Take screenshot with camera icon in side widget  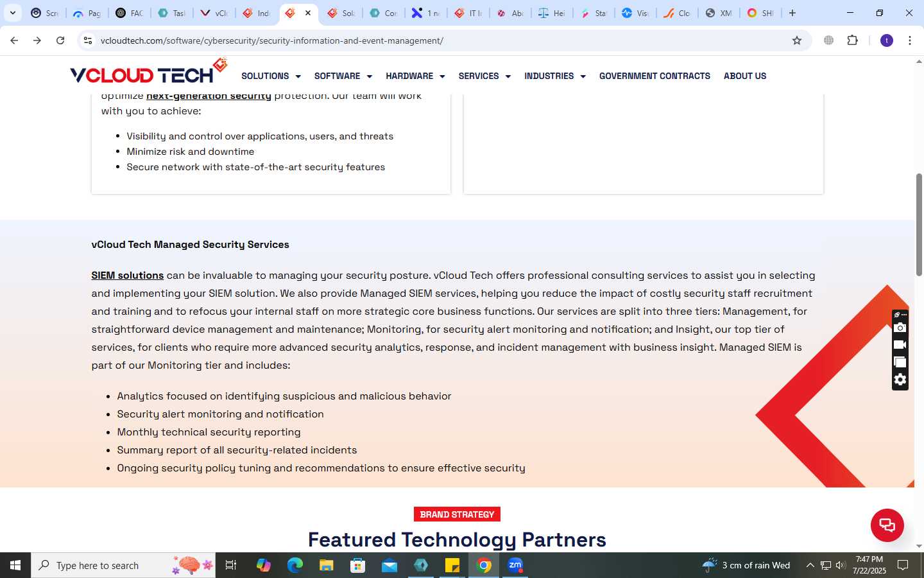click(x=900, y=328)
